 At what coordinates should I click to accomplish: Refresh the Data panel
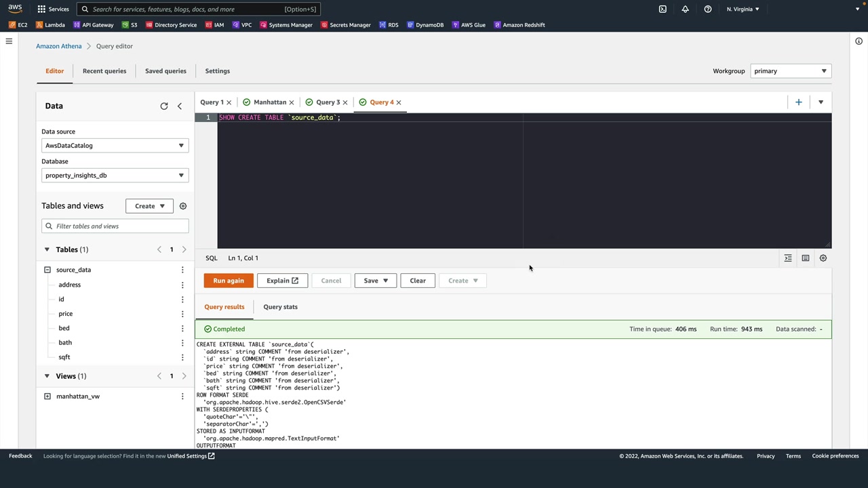164,106
